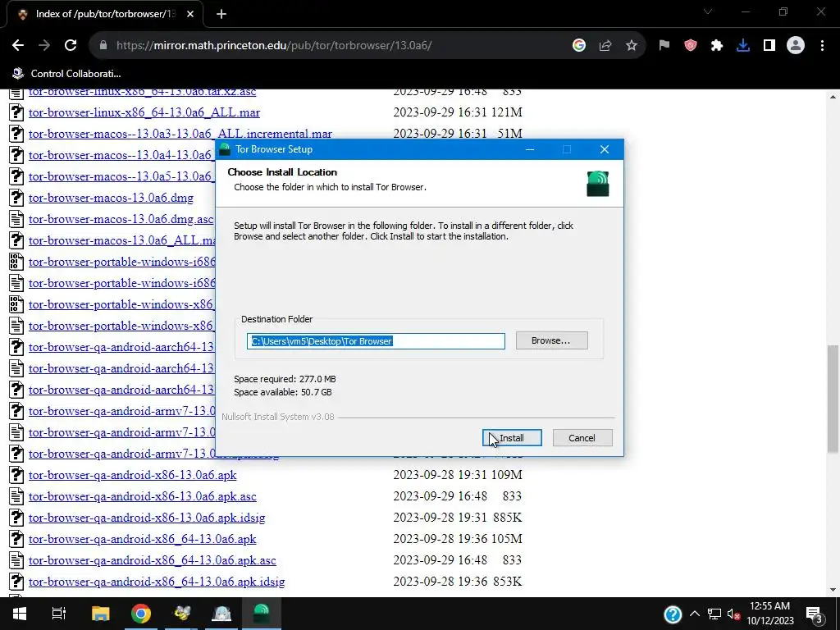The image size is (840, 630).
Task: Click text-file icon beside tor-browser-macos-13.0a6.dmg.asc
Action: pyautogui.click(x=16, y=219)
